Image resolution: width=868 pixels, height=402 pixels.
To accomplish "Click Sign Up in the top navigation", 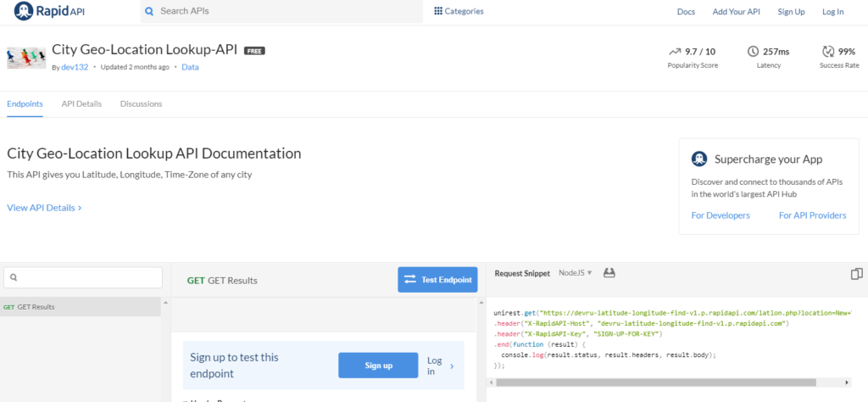I will coord(791,12).
